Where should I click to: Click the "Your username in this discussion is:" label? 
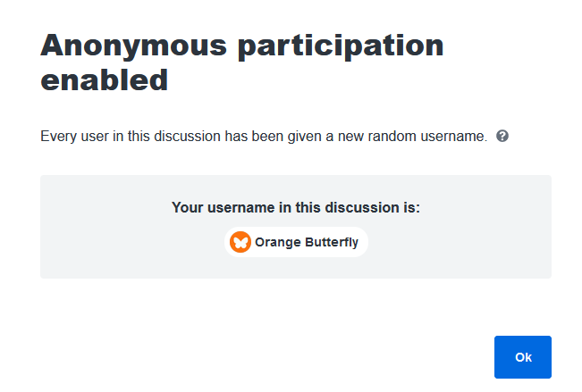(296, 207)
